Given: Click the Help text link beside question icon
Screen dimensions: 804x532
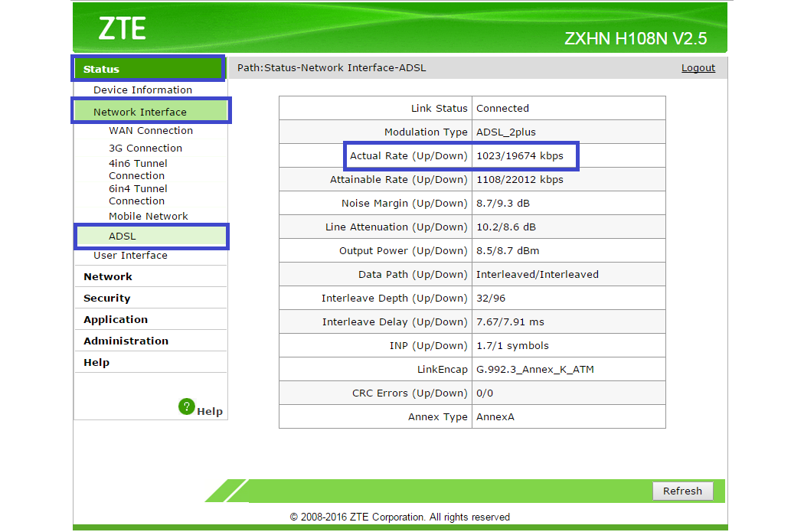Looking at the screenshot, I should pyautogui.click(x=210, y=412).
